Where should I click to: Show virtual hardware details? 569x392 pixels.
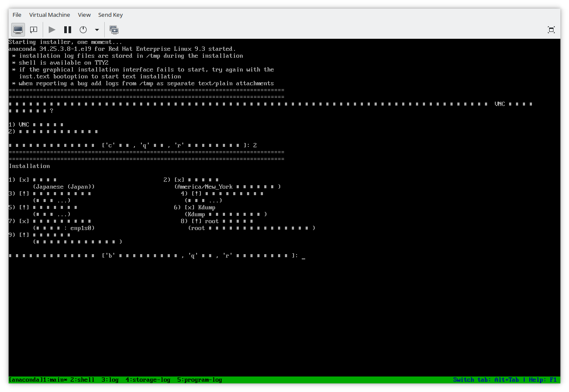[x=34, y=30]
